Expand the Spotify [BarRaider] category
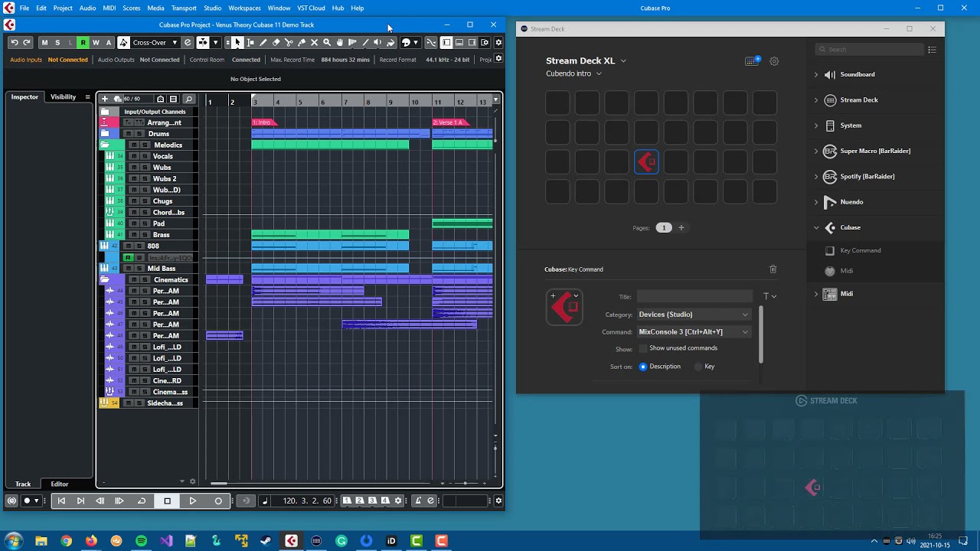The image size is (980, 551). [816, 177]
